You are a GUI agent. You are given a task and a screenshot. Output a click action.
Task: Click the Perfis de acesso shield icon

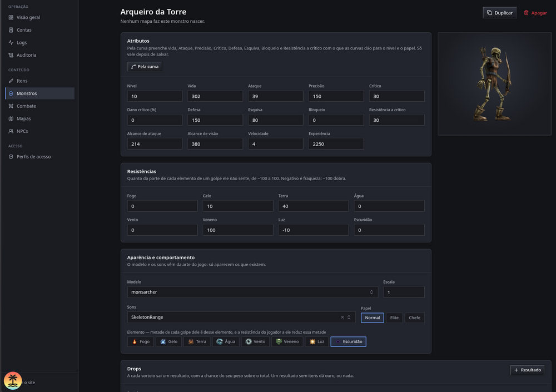pyautogui.click(x=11, y=157)
